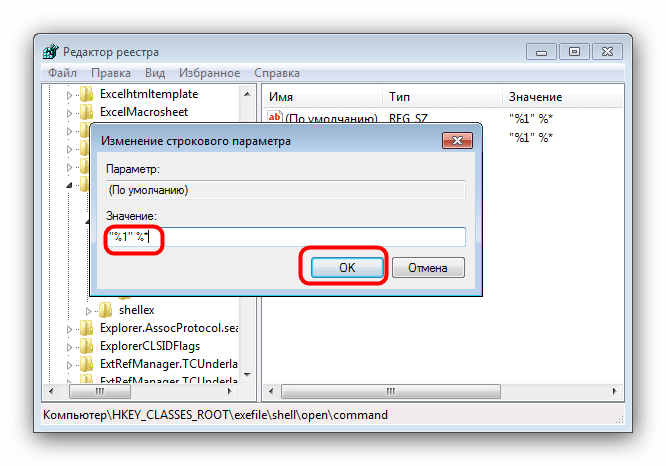Click the status bar registry path

(215, 415)
